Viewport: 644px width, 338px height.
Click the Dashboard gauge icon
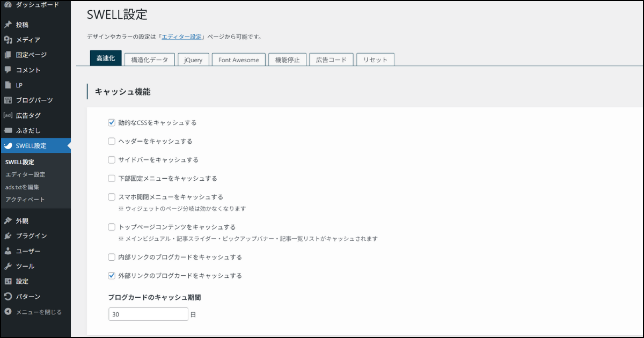coord(8,5)
